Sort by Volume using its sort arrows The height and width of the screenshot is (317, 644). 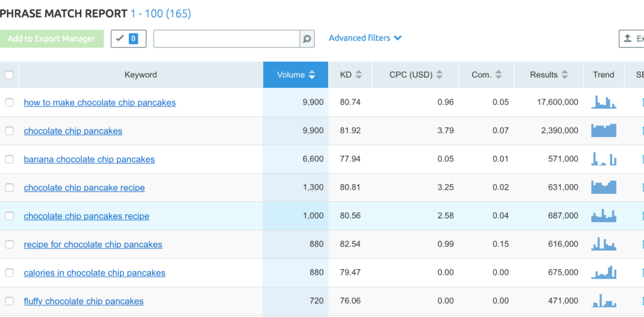click(312, 75)
